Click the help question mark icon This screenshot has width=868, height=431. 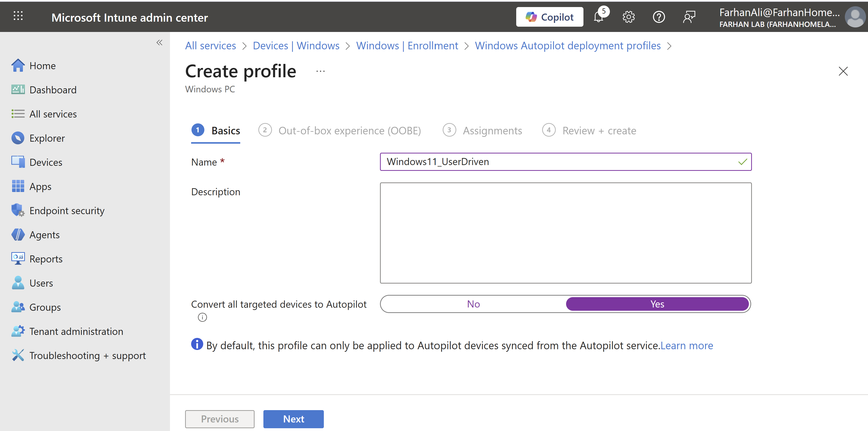coord(659,17)
